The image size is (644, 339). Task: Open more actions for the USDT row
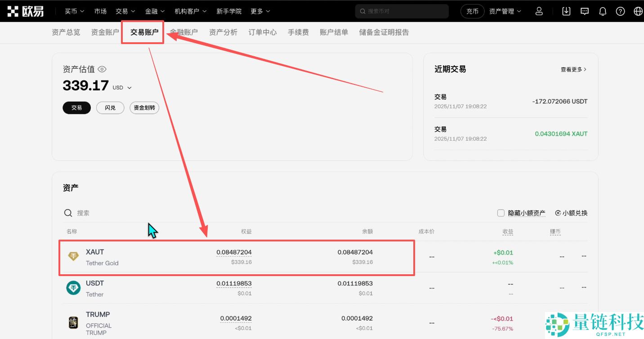point(583,287)
